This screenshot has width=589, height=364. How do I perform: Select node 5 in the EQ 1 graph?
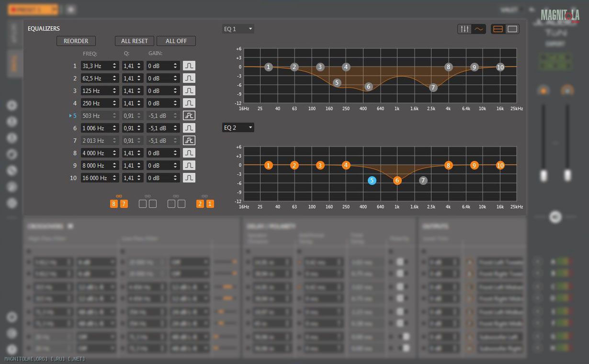(337, 83)
